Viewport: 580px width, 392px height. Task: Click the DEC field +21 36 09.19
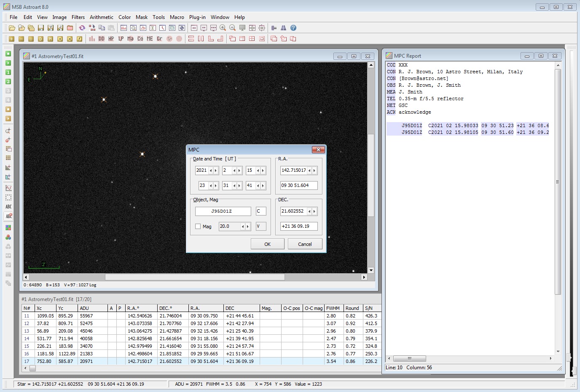pyautogui.click(x=299, y=227)
